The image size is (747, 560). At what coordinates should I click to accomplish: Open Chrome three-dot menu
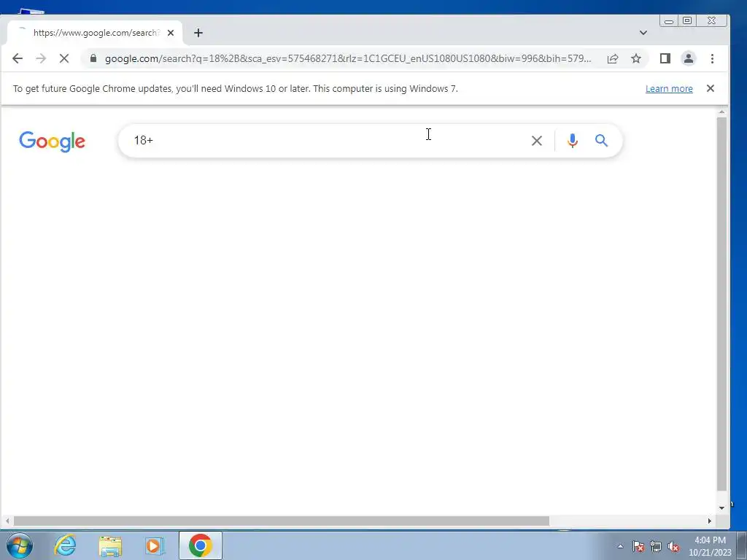click(x=712, y=58)
